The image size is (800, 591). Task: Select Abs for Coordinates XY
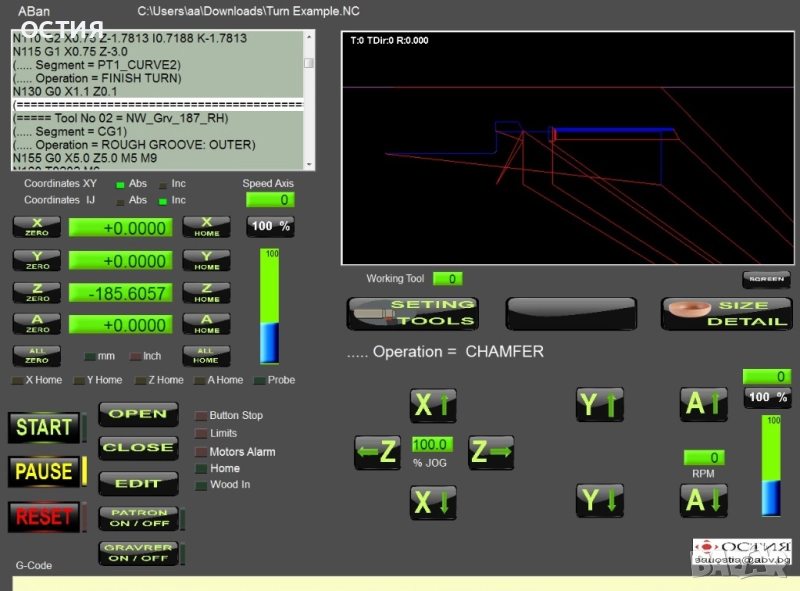pyautogui.click(x=121, y=184)
